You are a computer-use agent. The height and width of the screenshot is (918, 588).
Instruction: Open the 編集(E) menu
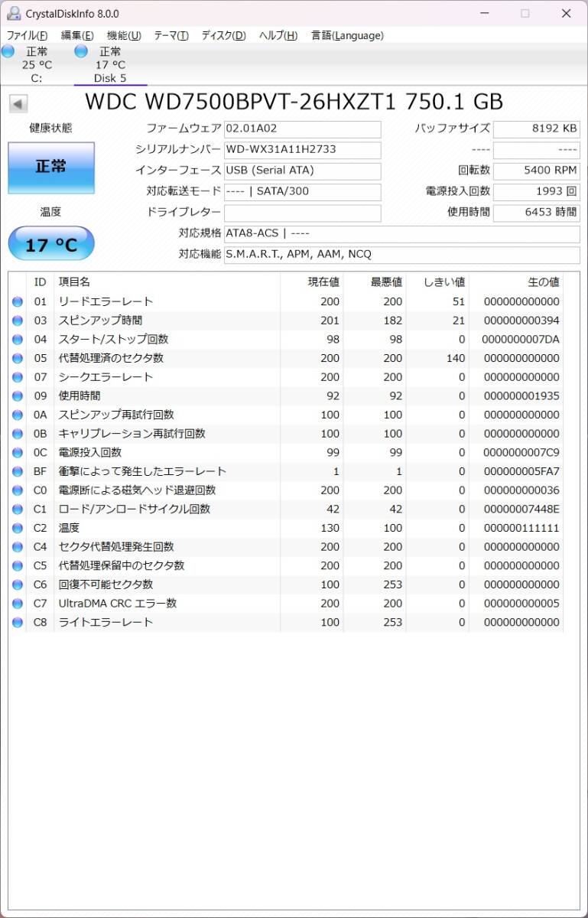[77, 35]
